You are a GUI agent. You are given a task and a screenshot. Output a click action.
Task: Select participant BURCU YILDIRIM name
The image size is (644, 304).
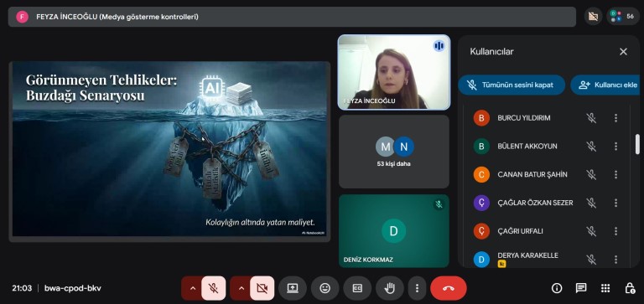click(523, 118)
